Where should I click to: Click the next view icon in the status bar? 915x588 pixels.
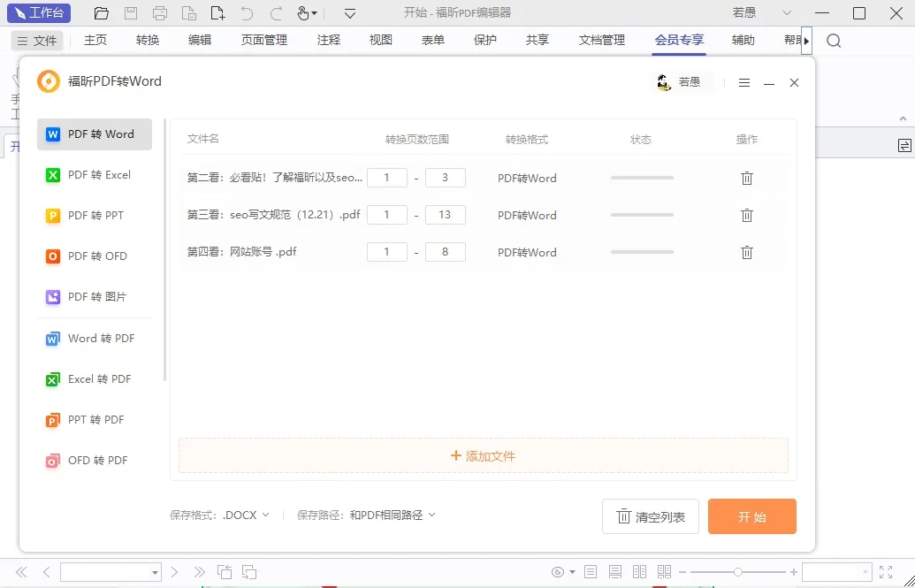tap(249, 572)
